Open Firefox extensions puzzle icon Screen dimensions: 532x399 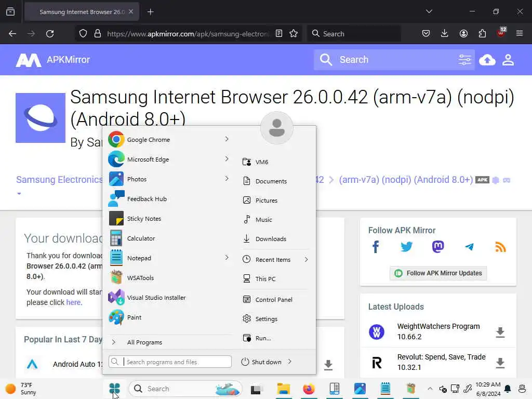tap(482, 33)
